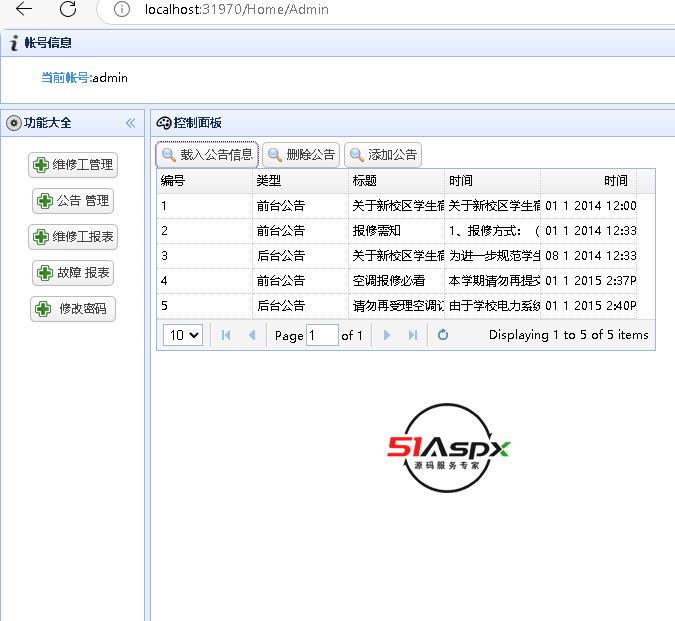Click 载入公告信息 toolbar button
This screenshot has width=675, height=621.
(207, 154)
